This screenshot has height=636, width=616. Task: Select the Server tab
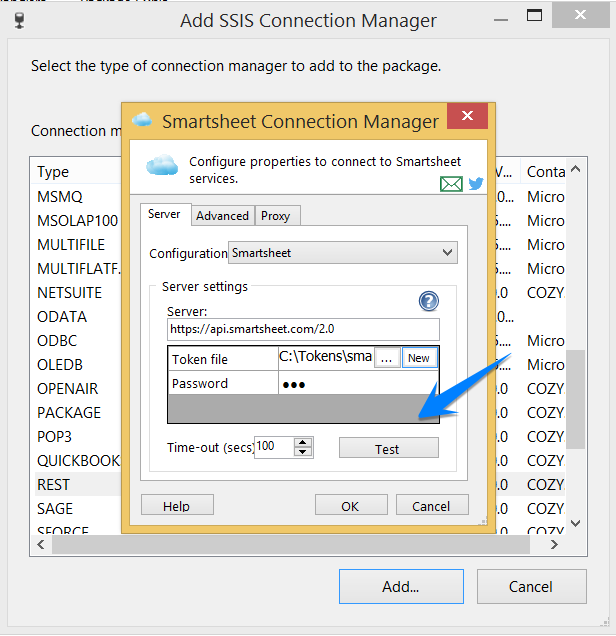point(164,214)
